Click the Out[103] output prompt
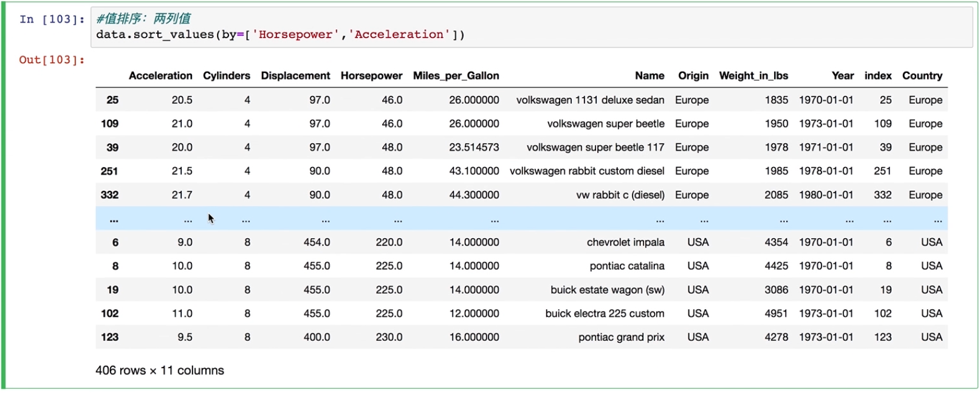Viewport: 980px width, 393px height. click(x=52, y=60)
